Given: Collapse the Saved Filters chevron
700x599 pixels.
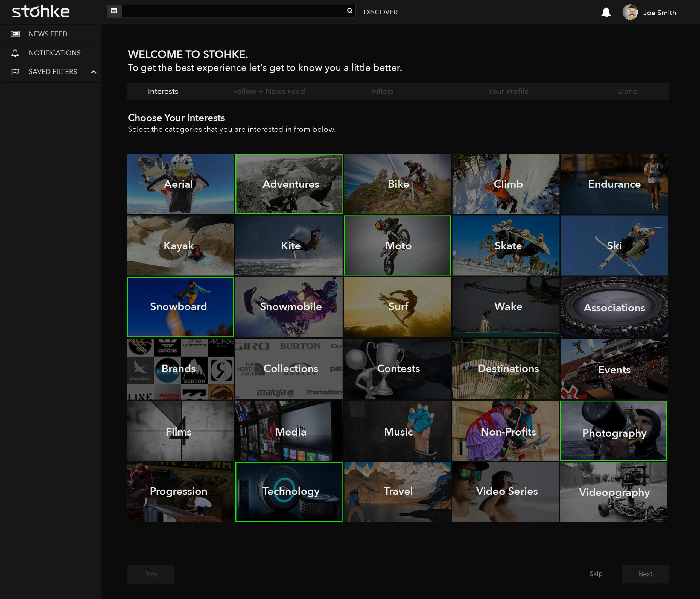Looking at the screenshot, I should click(94, 72).
